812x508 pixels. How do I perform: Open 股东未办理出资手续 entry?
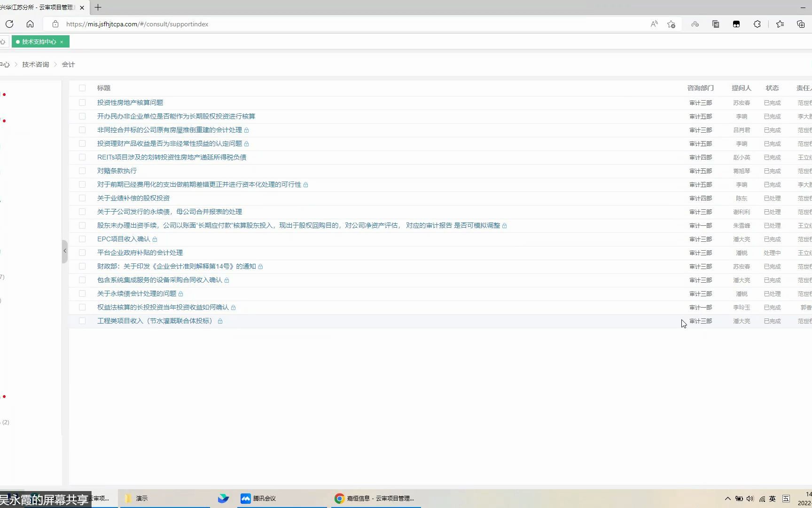click(298, 225)
